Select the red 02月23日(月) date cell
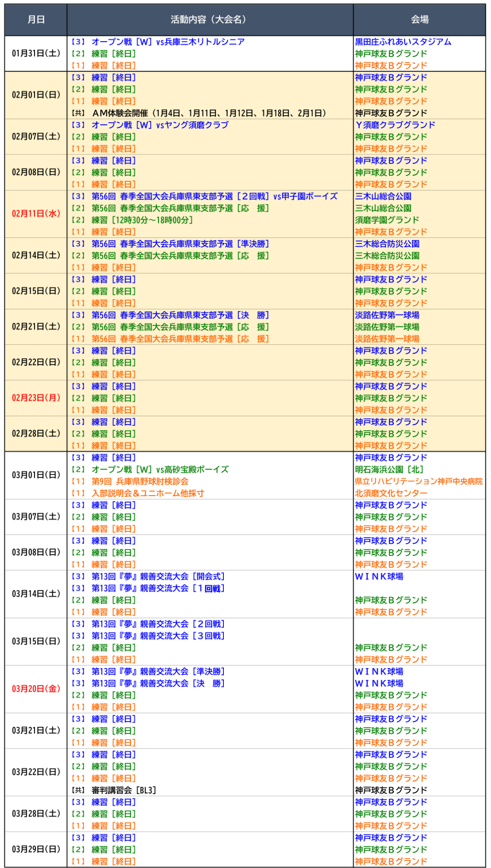491x868 pixels. click(36, 398)
